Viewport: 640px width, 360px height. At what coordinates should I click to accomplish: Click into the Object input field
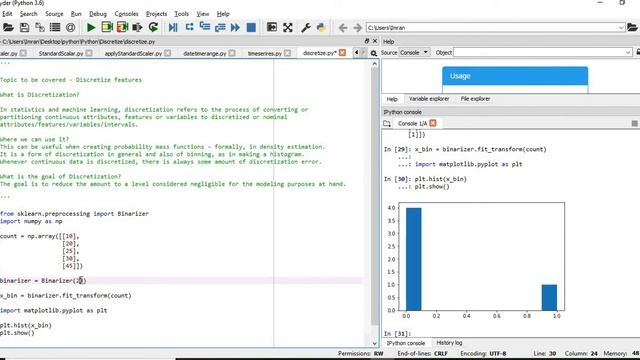pyautogui.click(x=539, y=53)
